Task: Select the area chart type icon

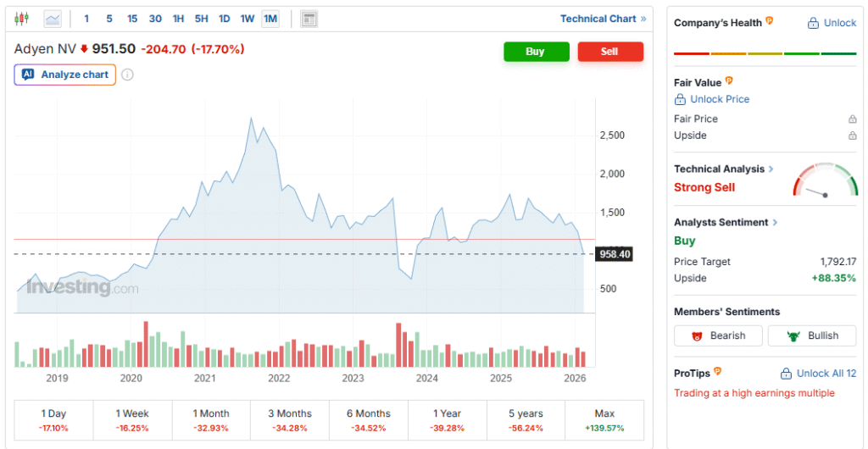Action: [x=53, y=19]
